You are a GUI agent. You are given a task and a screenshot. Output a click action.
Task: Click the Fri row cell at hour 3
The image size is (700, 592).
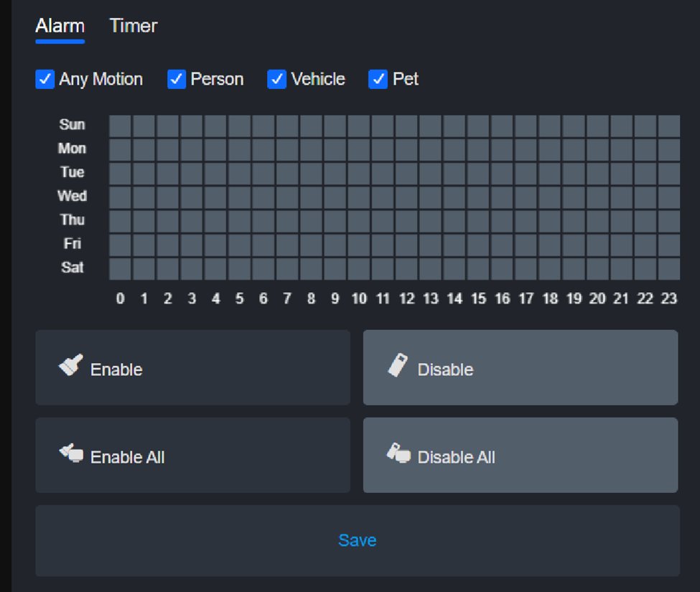click(192, 245)
